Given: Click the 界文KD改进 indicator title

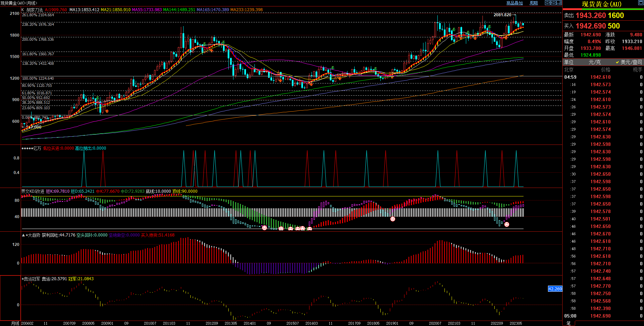Looking at the screenshot, I should (x=33, y=191).
